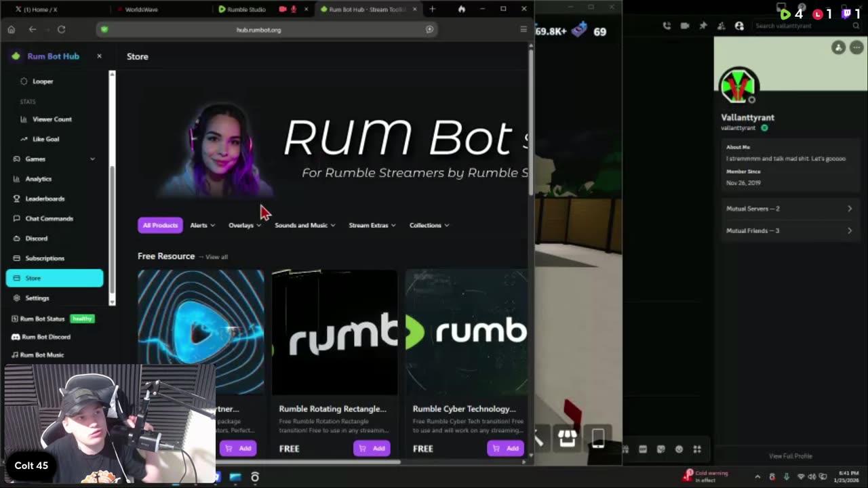The width and height of the screenshot is (868, 488).
Task: Open the browser hamburger menu
Action: [523, 29]
